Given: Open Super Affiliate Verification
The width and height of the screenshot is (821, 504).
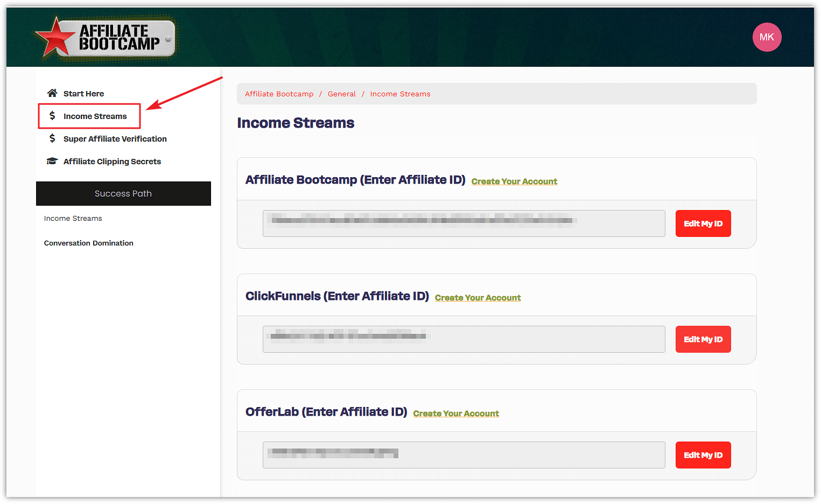Looking at the screenshot, I should (x=115, y=139).
